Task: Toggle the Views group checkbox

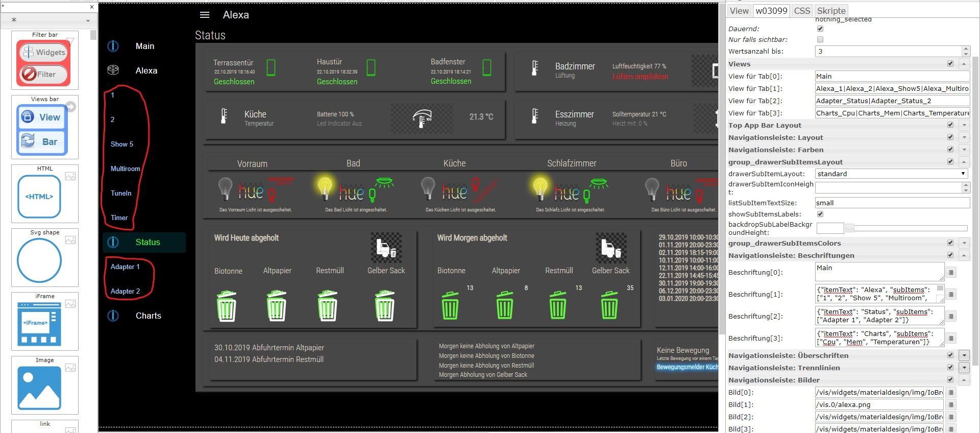Action: (x=950, y=64)
